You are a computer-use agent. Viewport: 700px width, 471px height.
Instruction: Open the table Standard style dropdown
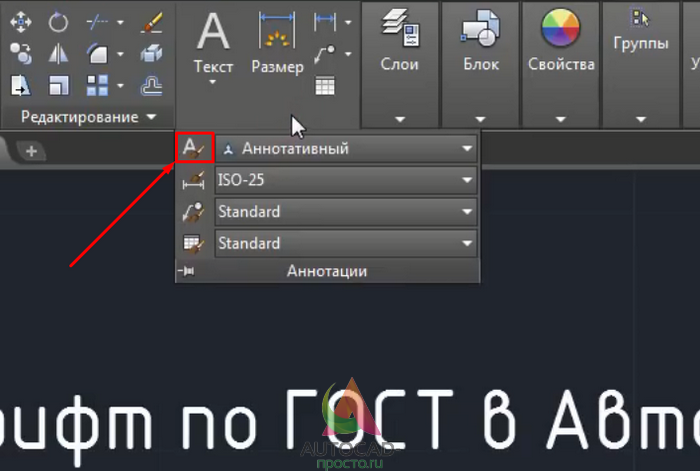[x=346, y=243]
